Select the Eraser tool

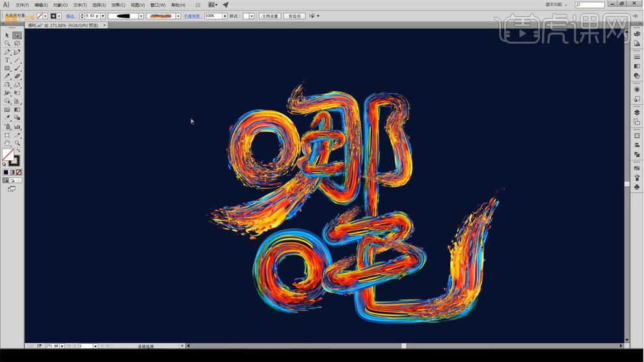[x=17, y=76]
